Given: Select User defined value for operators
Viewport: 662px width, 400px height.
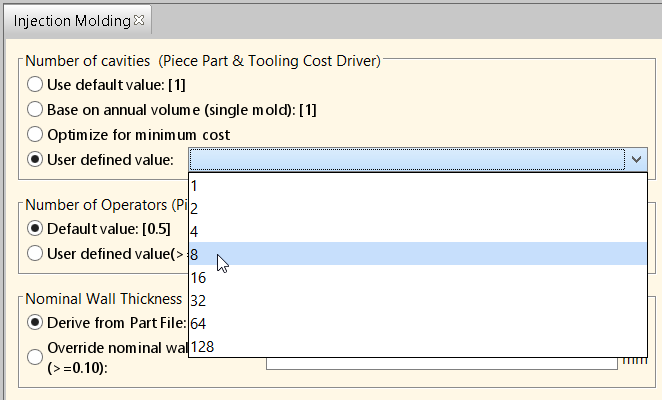Looking at the screenshot, I should click(x=35, y=253).
